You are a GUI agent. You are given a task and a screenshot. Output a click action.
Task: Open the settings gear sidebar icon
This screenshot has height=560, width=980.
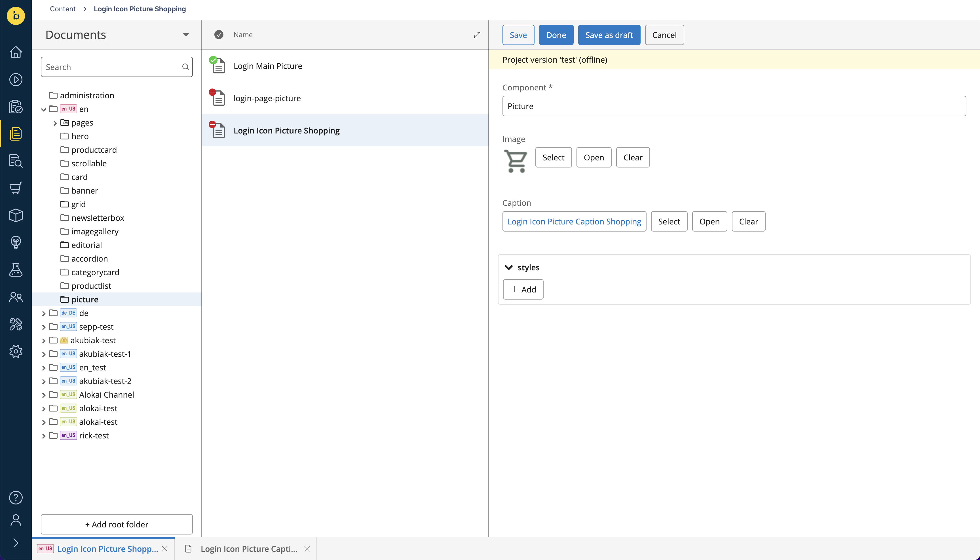pyautogui.click(x=16, y=351)
